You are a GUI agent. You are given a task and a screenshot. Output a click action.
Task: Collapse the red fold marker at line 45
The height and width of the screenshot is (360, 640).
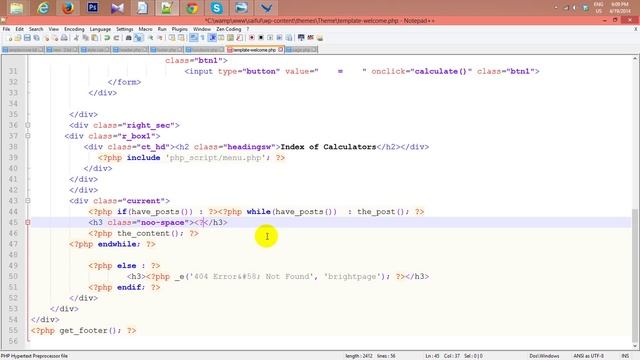[28, 222]
